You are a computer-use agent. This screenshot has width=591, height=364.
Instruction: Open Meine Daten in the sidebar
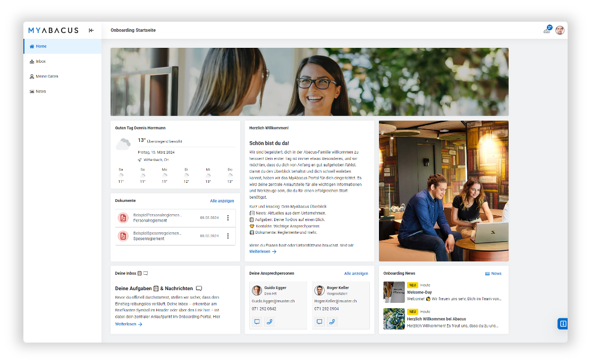point(47,77)
